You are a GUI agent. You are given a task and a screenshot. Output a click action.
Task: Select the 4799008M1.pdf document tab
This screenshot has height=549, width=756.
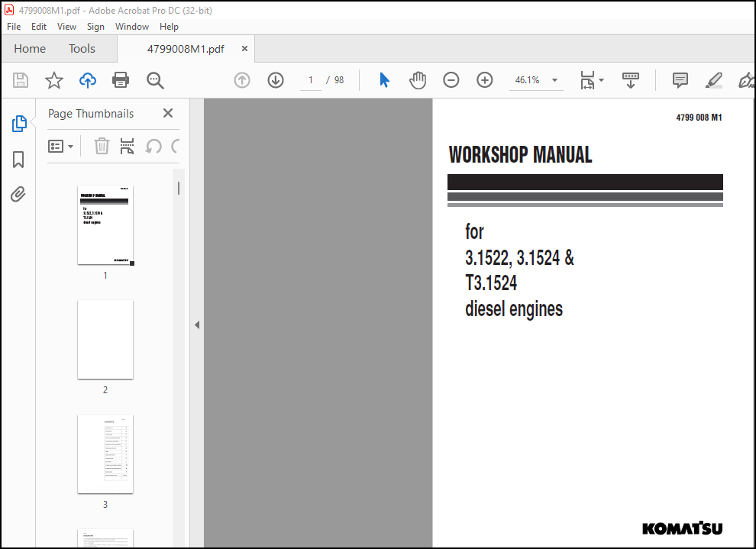[186, 49]
